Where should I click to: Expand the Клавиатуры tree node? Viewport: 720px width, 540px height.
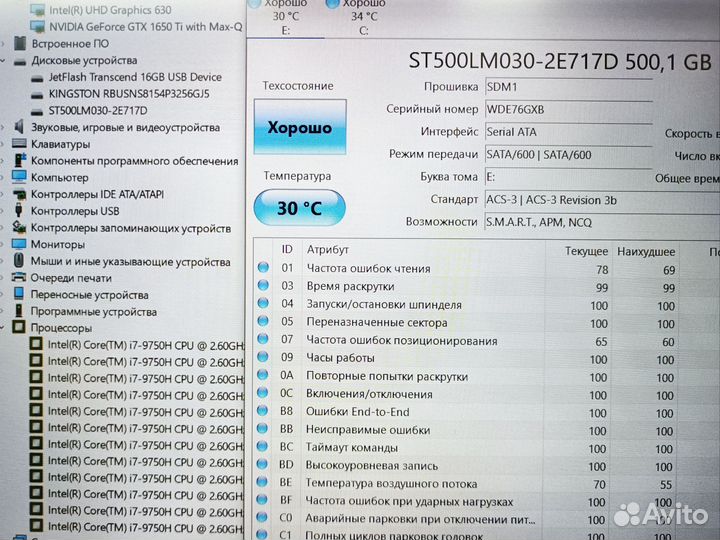(4, 144)
